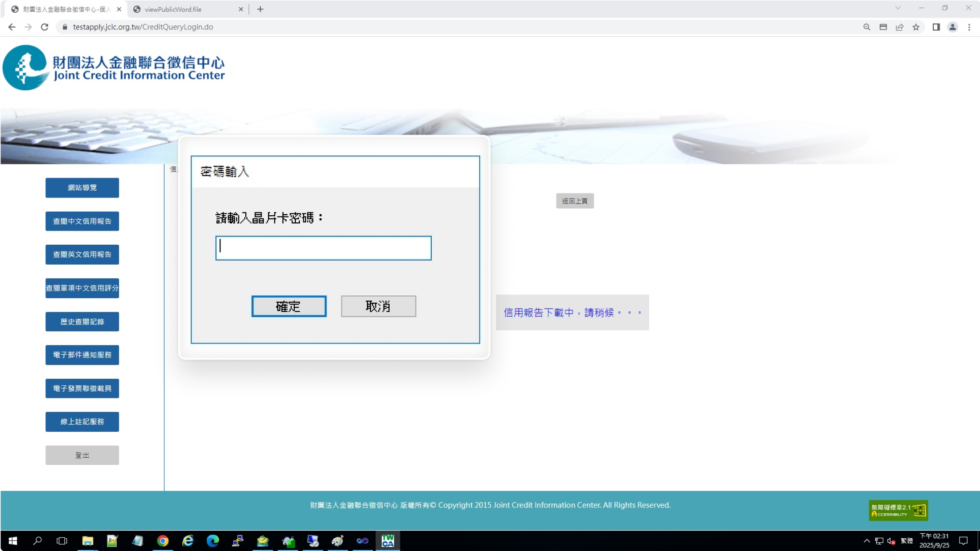The height and width of the screenshot is (551, 980).
Task: Click the browser reload icon
Action: point(44,27)
